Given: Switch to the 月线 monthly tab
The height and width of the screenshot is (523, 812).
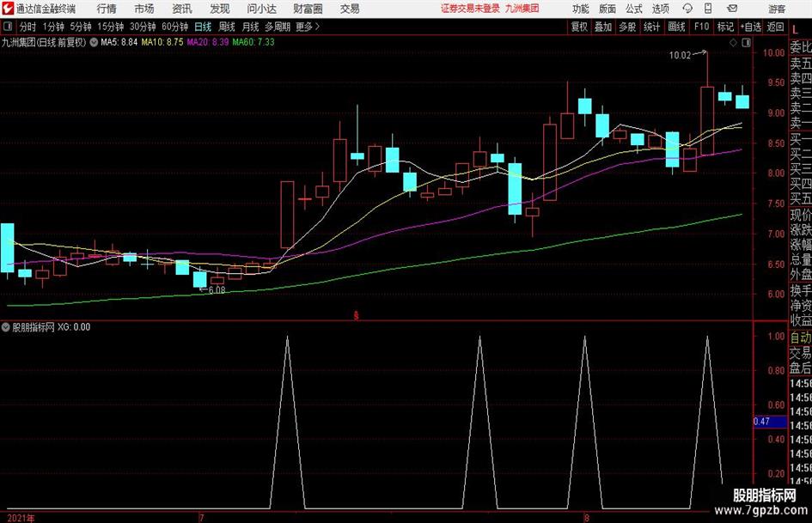Looking at the screenshot, I should (251, 27).
